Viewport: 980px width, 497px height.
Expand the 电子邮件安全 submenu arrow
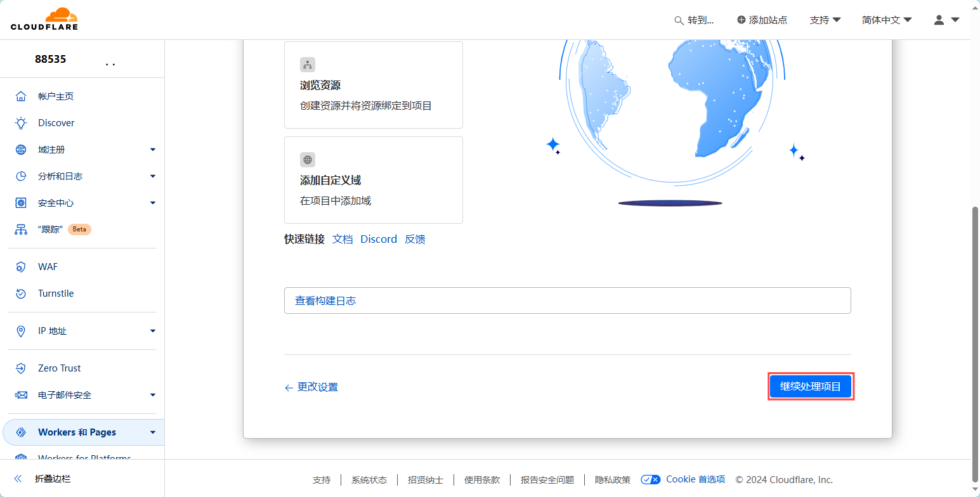tap(153, 395)
